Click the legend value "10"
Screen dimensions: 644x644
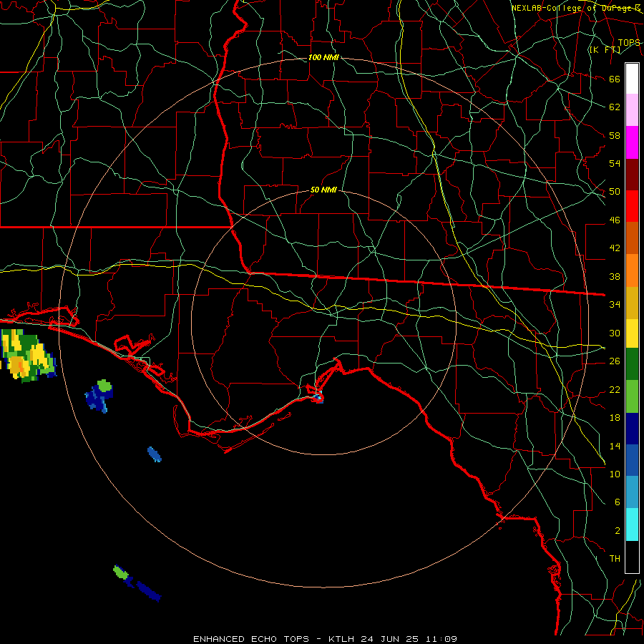pos(615,474)
